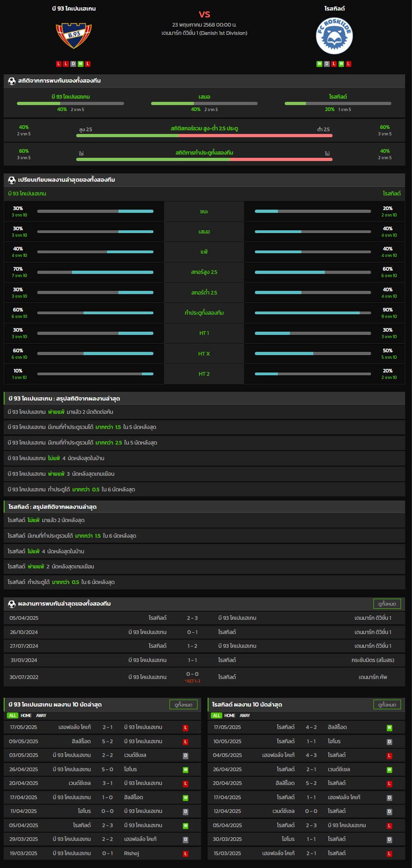Click soccer ball icon beside ผลงานการพบกันล่าสุดของทั้งสองทีม
This screenshot has width=412, height=868.
click(x=12, y=604)
